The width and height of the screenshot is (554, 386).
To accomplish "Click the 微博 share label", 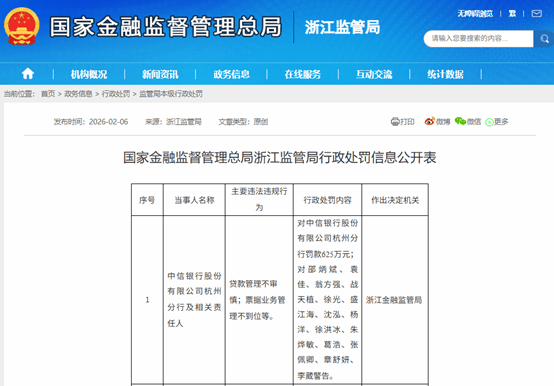I will coord(443,122).
